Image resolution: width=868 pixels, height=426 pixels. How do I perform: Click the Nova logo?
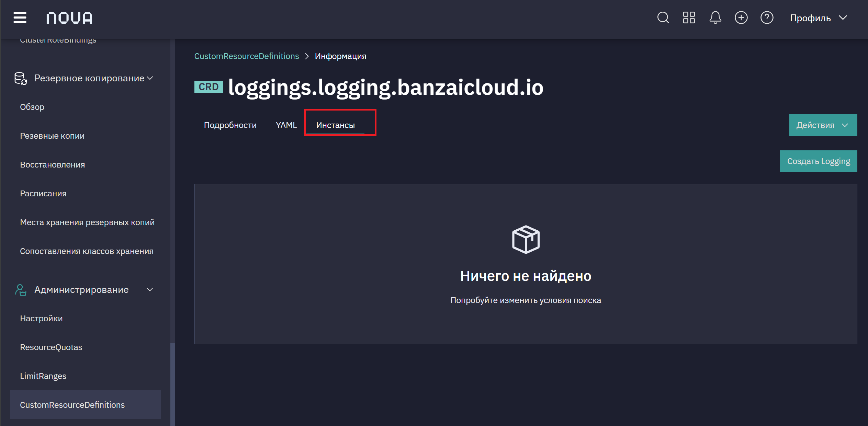(69, 18)
